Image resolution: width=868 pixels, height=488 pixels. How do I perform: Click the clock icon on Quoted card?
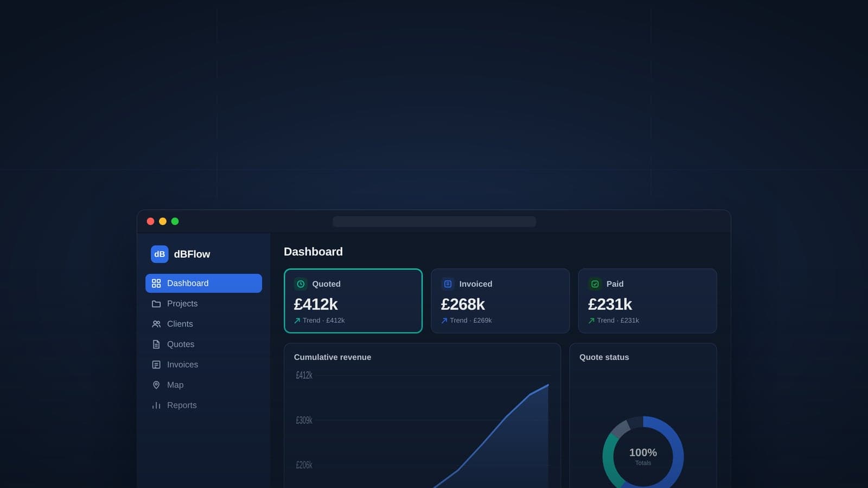pyautogui.click(x=301, y=284)
